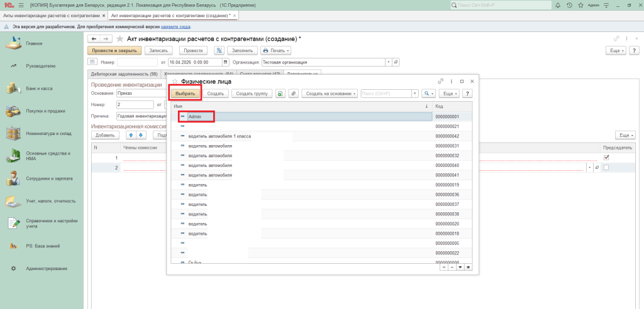
Task: Open the notifications bell in top bar
Action: 558,5
